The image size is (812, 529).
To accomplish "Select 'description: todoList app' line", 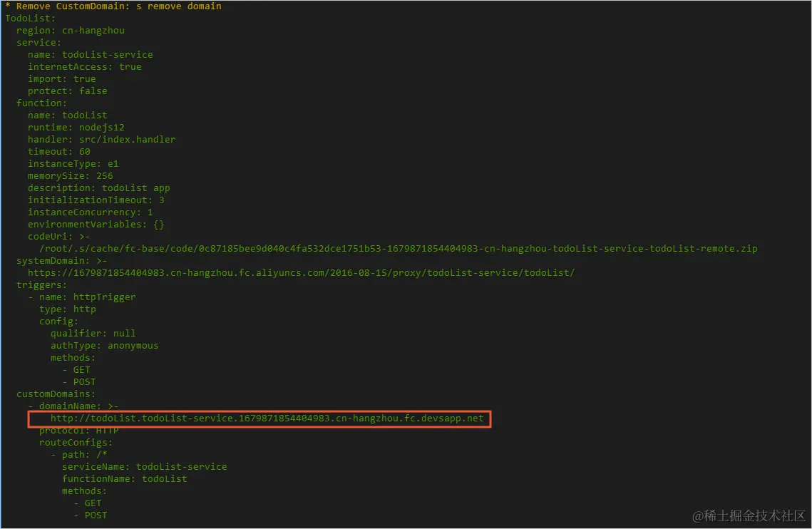I will (99, 188).
